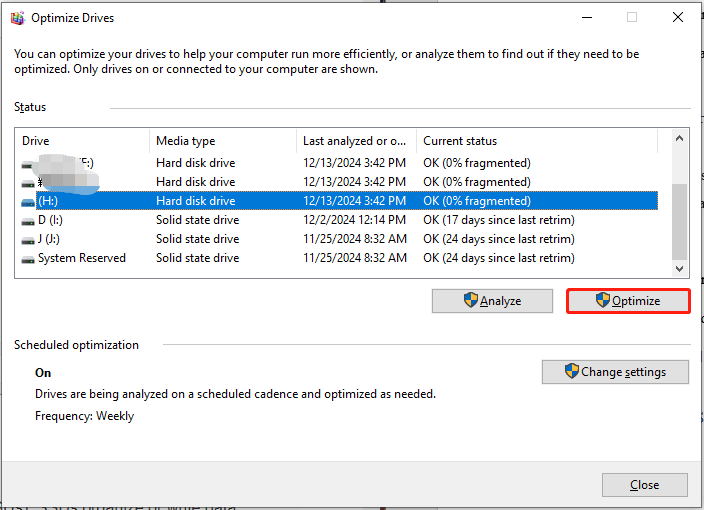Select the System Reserved drive row
704x510 pixels.
pyautogui.click(x=82, y=258)
